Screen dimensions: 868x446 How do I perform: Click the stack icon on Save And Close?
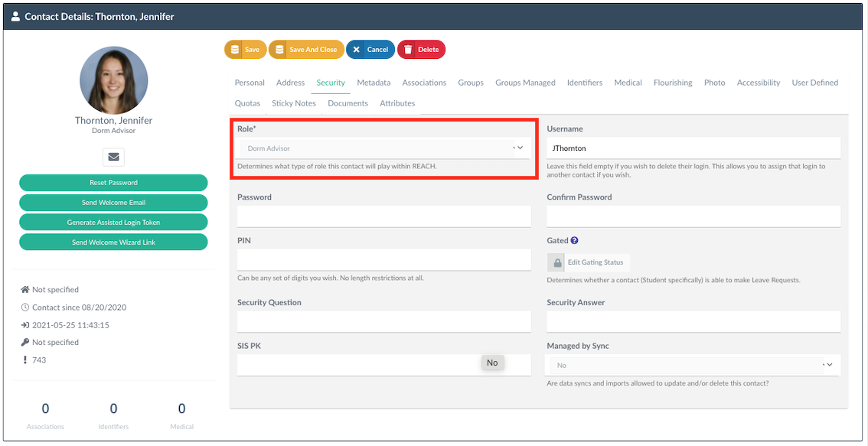(279, 49)
